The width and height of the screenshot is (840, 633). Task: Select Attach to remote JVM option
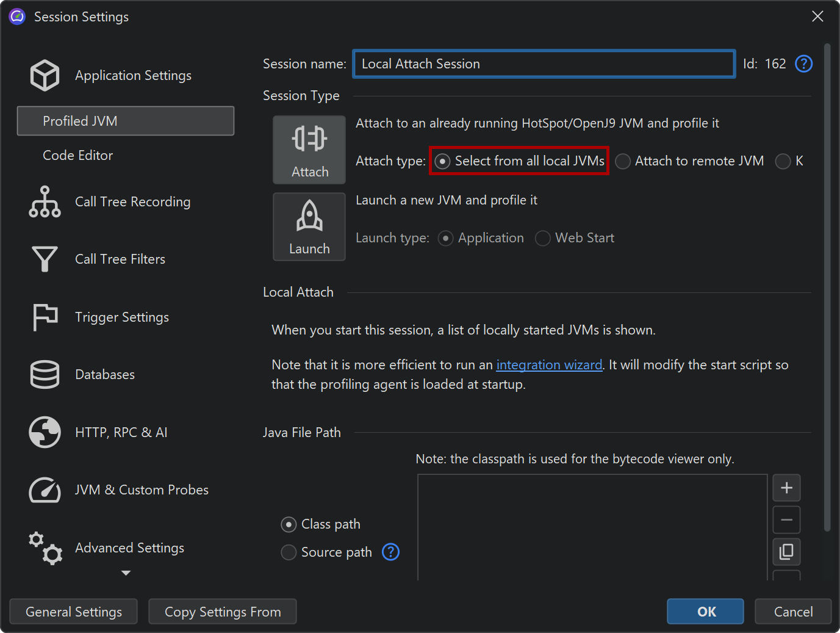tap(623, 161)
